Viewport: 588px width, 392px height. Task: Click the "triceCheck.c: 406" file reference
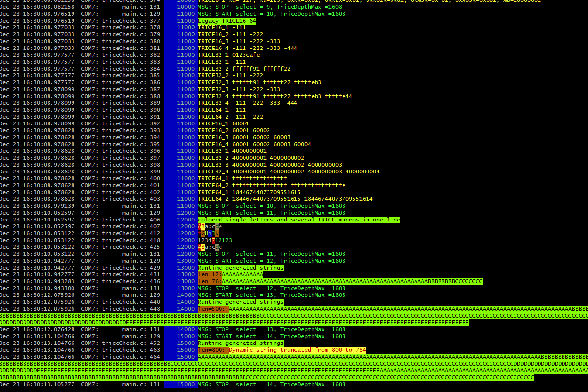point(131,220)
